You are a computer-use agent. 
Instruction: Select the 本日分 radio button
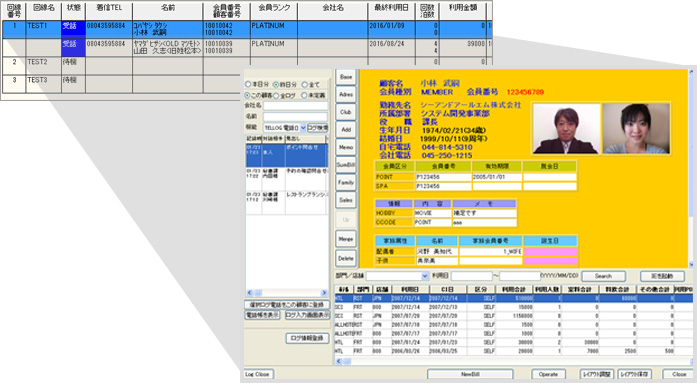(248, 84)
